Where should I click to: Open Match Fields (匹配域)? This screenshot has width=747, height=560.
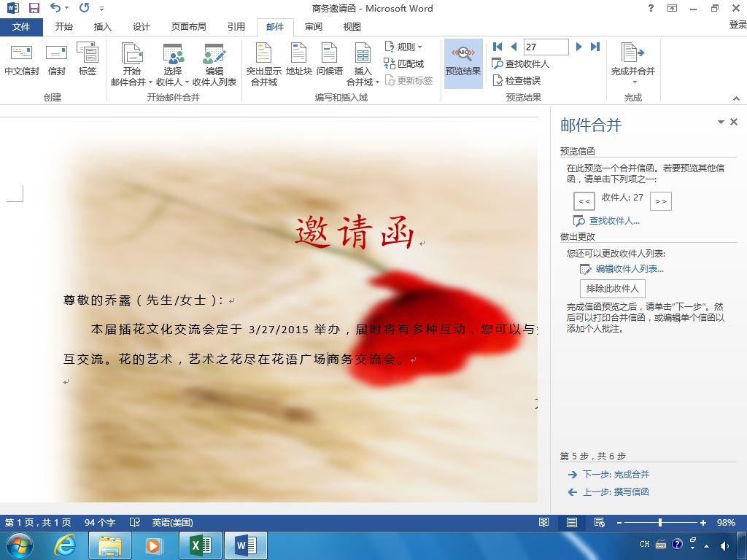(404, 63)
